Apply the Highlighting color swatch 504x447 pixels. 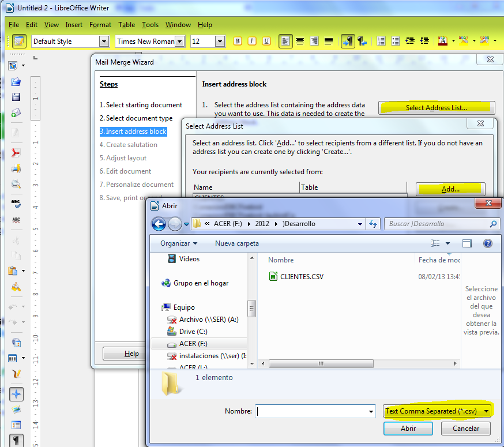pos(464,41)
